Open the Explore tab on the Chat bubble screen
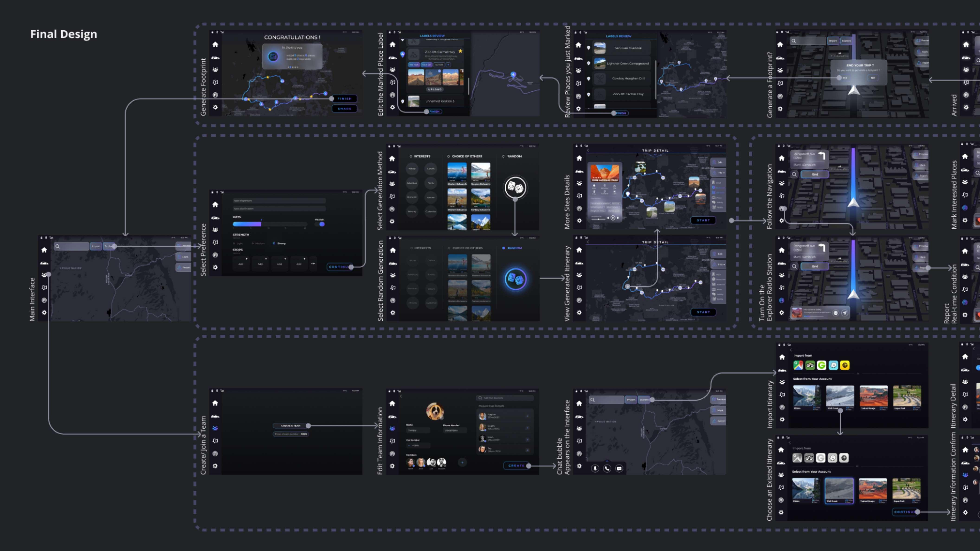The width and height of the screenshot is (980, 551). click(643, 400)
